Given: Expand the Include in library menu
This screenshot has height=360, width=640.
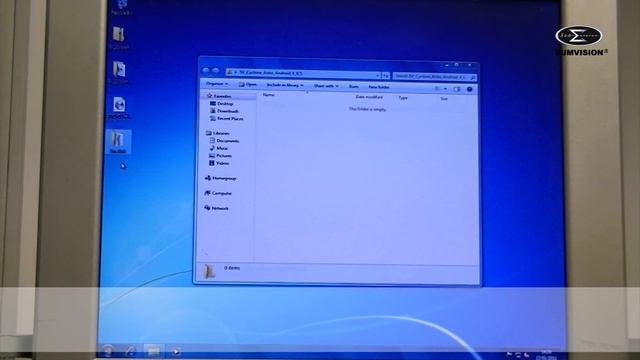Looking at the screenshot, I should (x=285, y=85).
